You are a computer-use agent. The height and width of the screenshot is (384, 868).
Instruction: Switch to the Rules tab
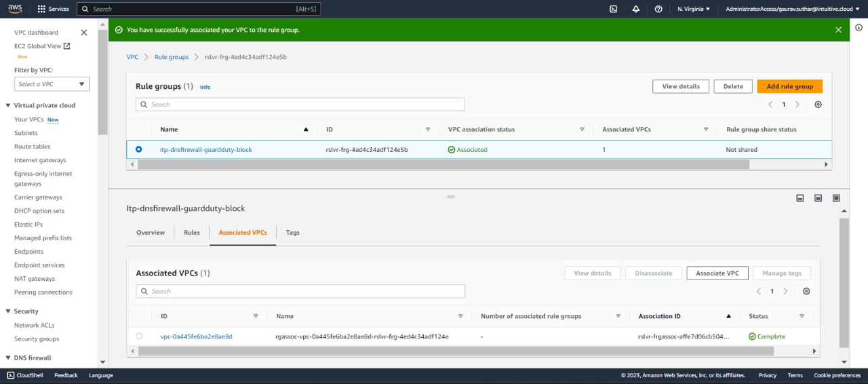pyautogui.click(x=192, y=233)
